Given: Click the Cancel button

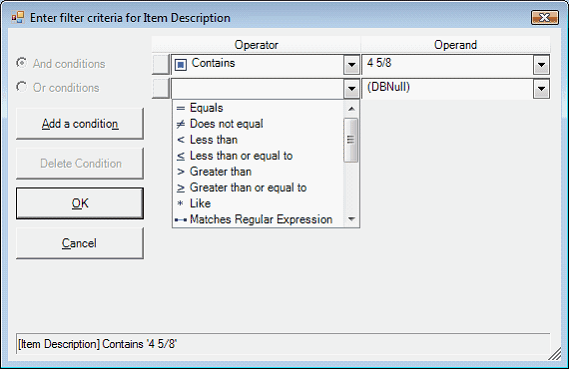Looking at the screenshot, I should tap(80, 243).
